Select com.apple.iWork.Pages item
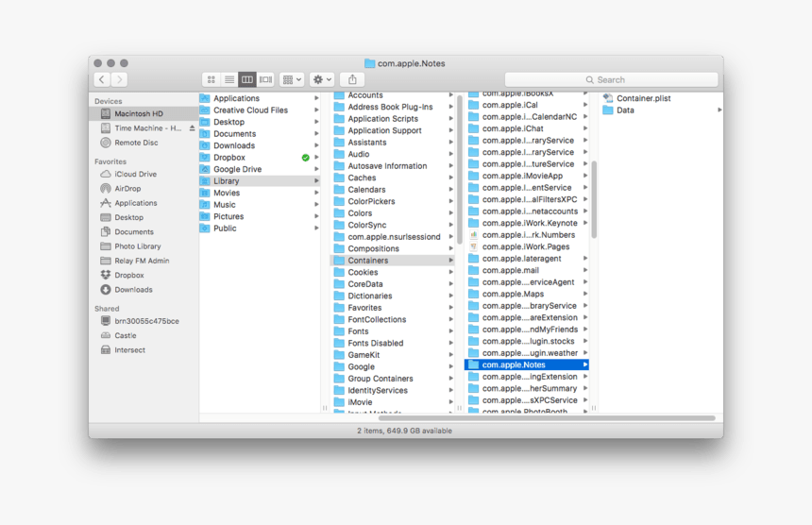 (x=527, y=246)
